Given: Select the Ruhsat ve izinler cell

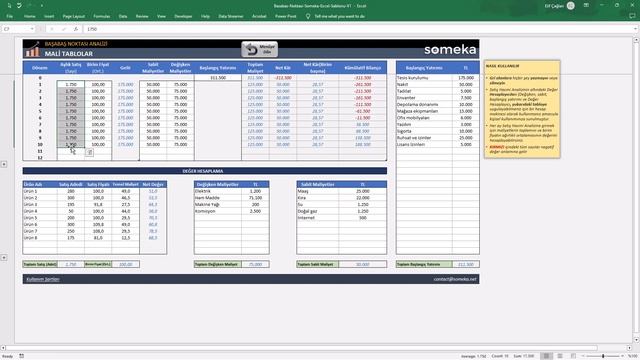Looking at the screenshot, I should pyautogui.click(x=424, y=138).
